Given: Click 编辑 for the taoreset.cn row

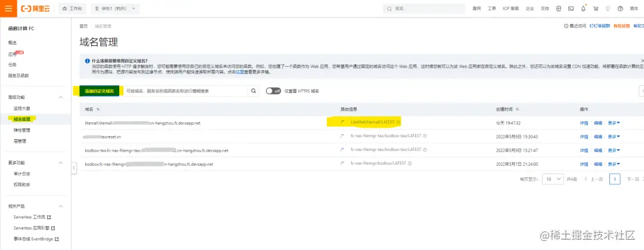Looking at the screenshot, I should pos(598,137).
